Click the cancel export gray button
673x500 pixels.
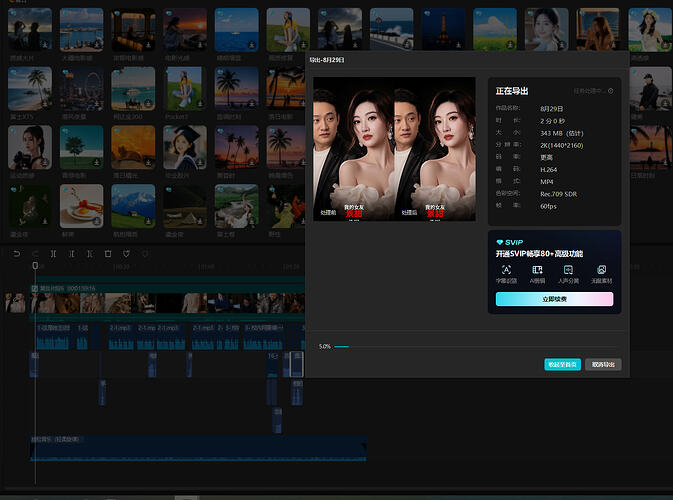tap(603, 364)
